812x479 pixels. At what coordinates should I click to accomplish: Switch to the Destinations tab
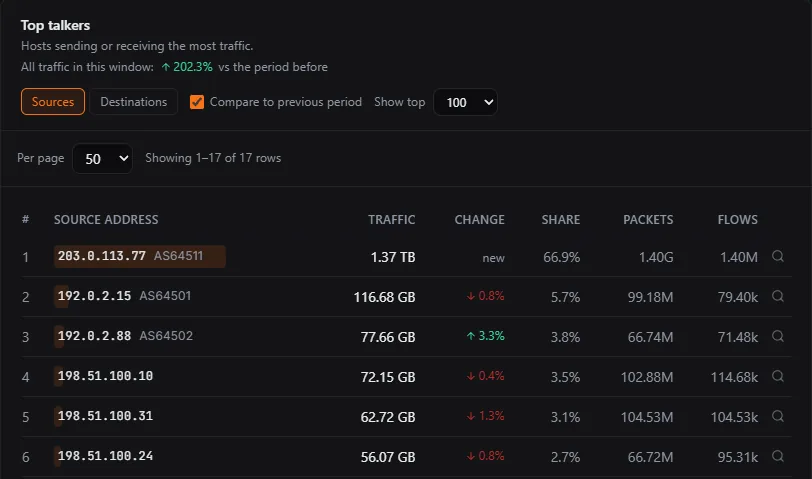pyautogui.click(x=134, y=101)
